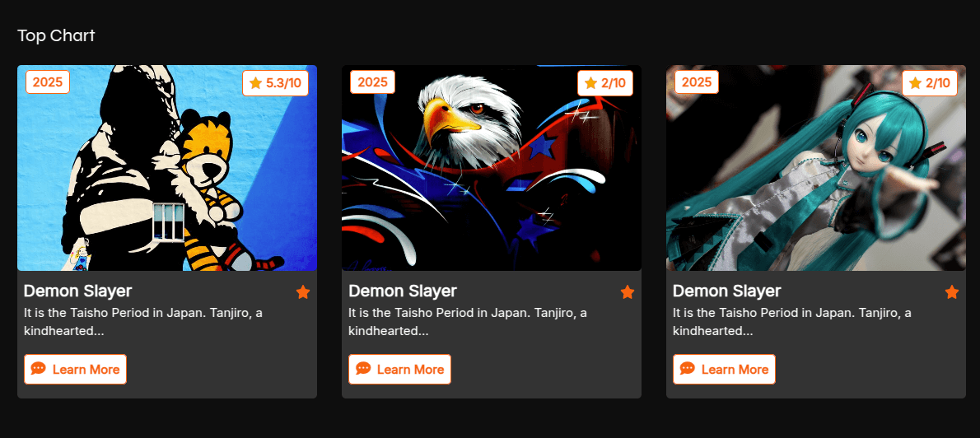Favorite the tiger mural card using its orange star

(303, 291)
